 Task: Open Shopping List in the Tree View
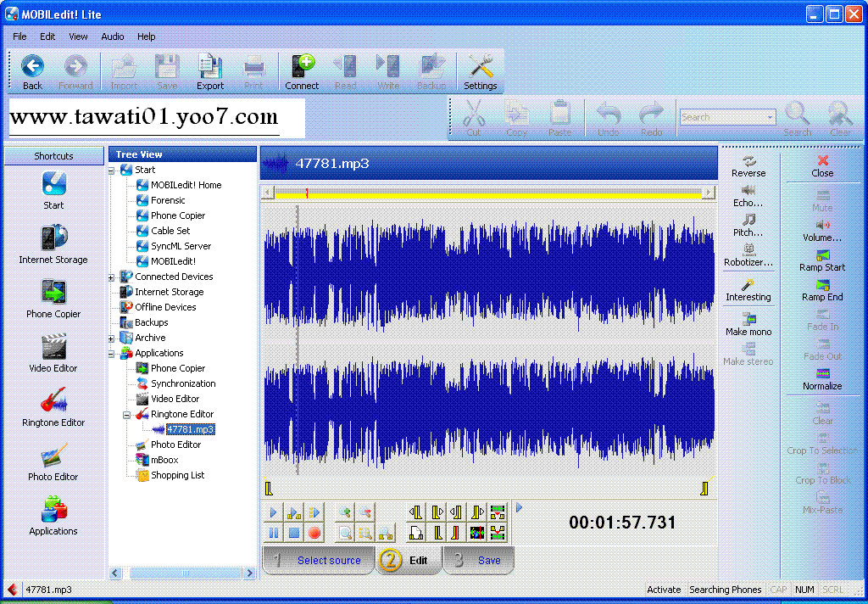click(178, 475)
